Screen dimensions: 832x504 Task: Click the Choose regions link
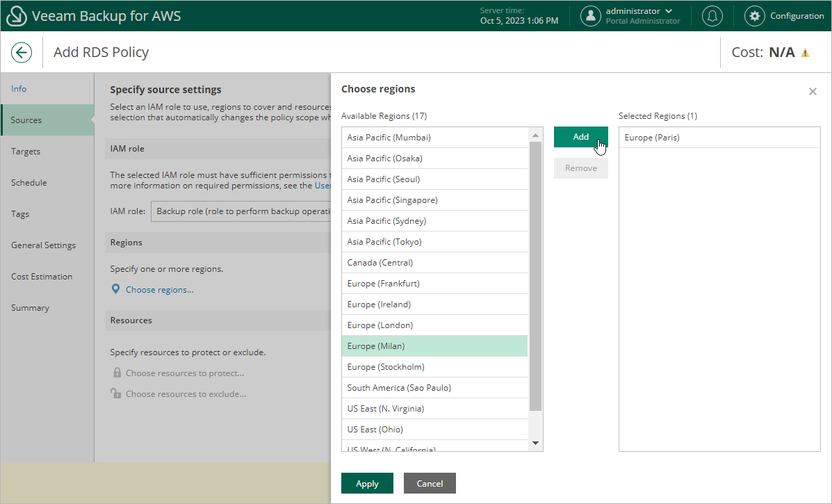point(159,290)
